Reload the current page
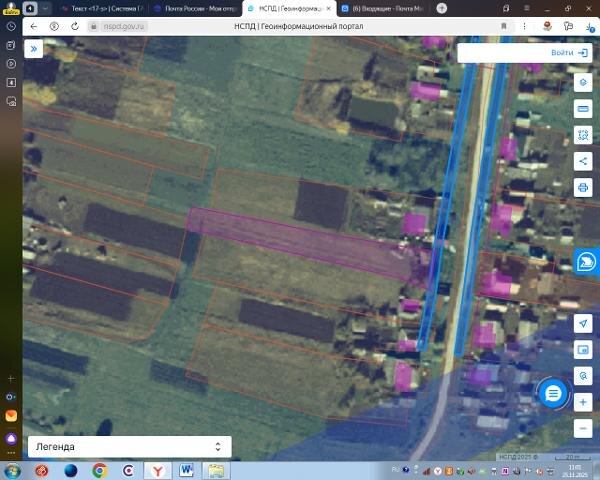Screen dimensions: 600x480 tap(75, 26)
